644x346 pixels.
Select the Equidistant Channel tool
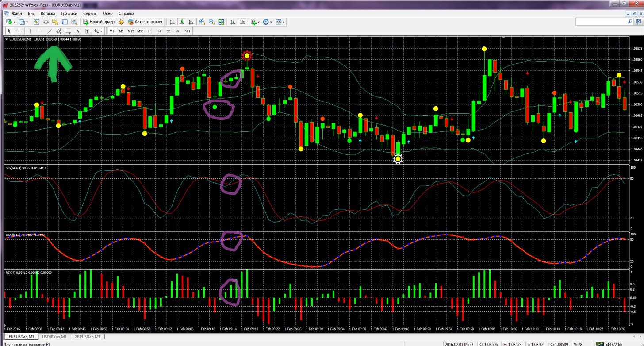[x=59, y=31]
